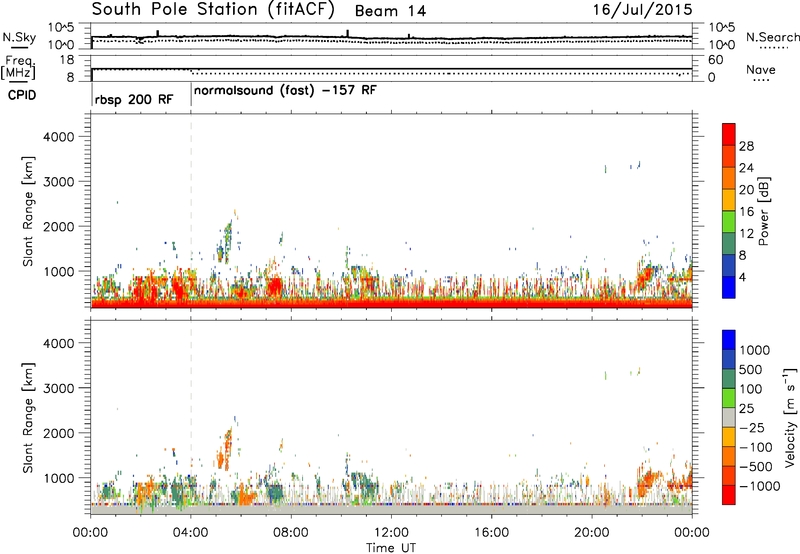
Task: Click the '28' Power colorbar tick label
Action: pos(746,146)
